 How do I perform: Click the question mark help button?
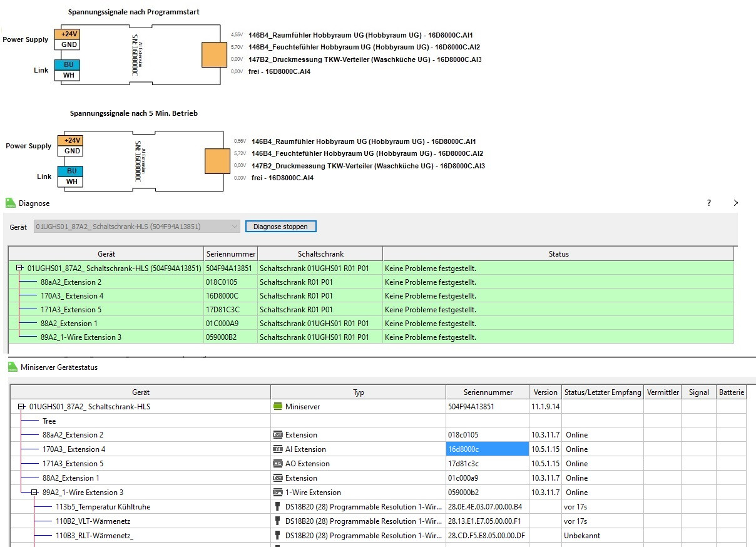click(709, 203)
